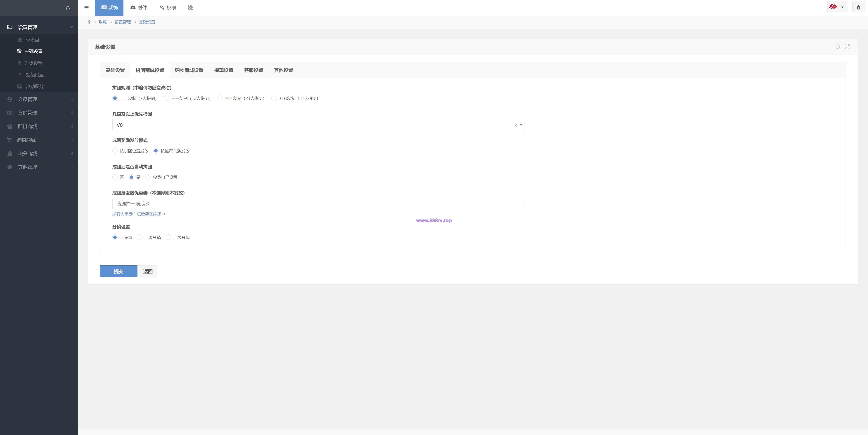
Task: Click the trash icon in the top bar
Action: click(858, 7)
